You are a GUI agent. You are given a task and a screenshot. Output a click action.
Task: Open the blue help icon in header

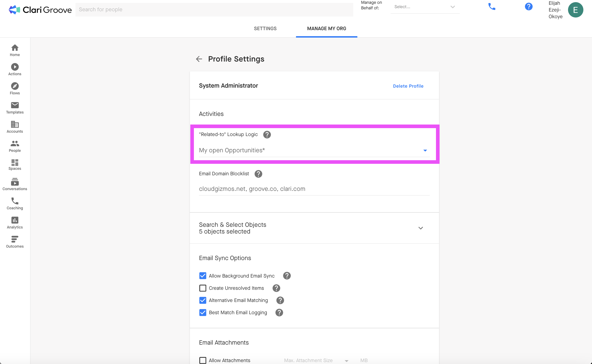528,6
